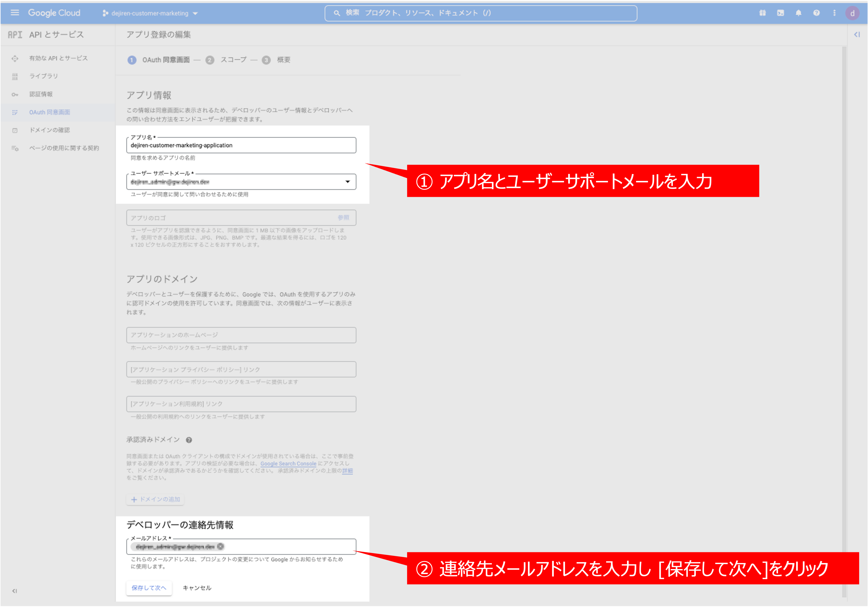Open the three-dot settings menu in header
The image size is (868, 607).
pos(834,13)
